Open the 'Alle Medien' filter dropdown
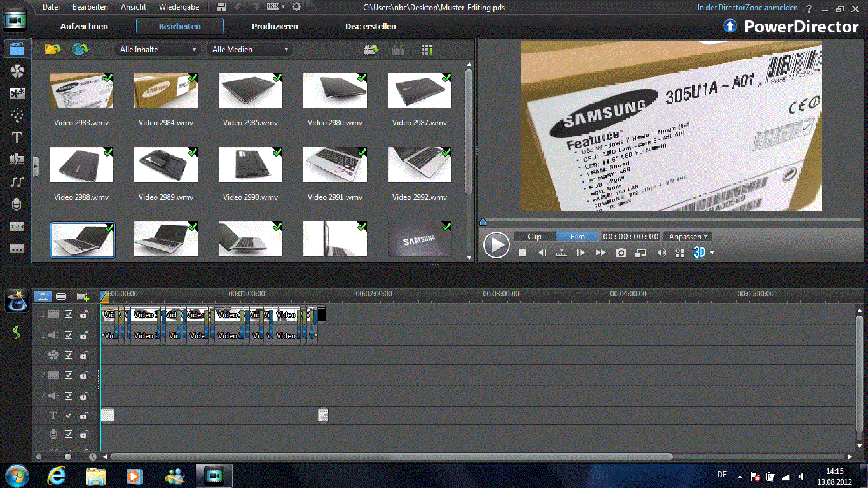 pos(250,50)
